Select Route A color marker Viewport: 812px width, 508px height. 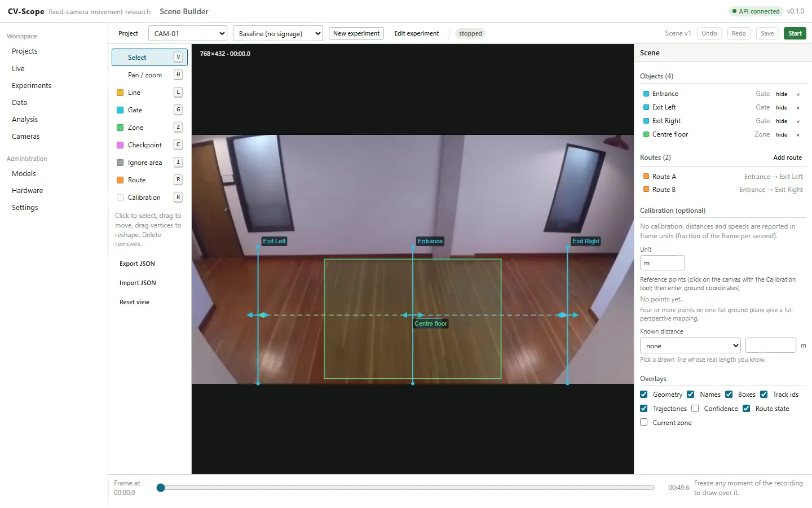646,177
